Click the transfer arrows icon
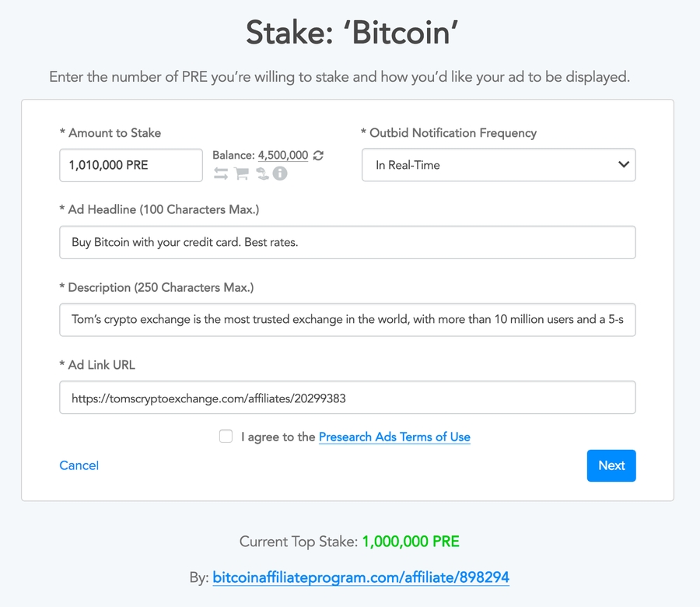Screen dimensions: 700x607 [221, 174]
